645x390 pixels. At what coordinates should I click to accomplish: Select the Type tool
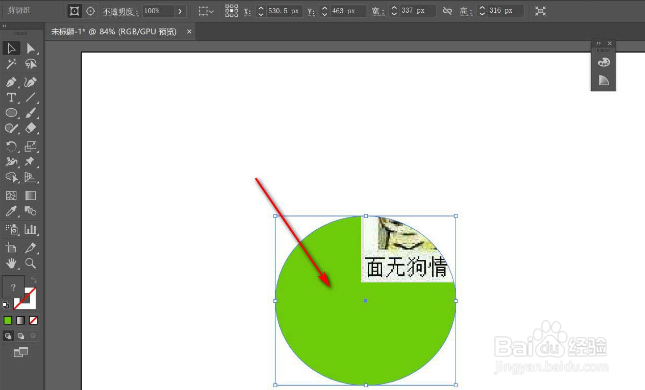click(x=11, y=98)
